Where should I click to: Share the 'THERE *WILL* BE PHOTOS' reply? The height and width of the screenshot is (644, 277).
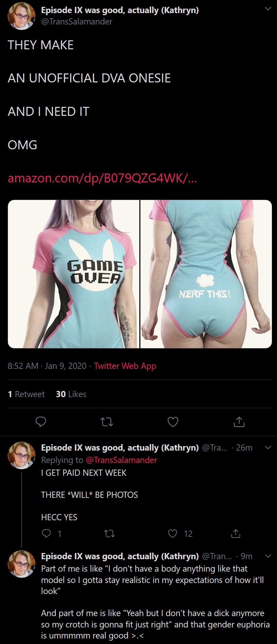click(236, 534)
